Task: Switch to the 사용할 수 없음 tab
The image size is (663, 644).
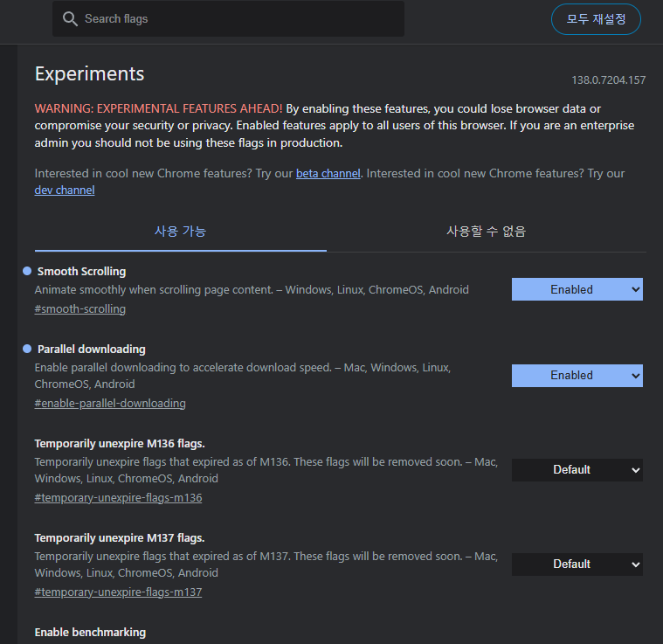Action: click(x=487, y=232)
